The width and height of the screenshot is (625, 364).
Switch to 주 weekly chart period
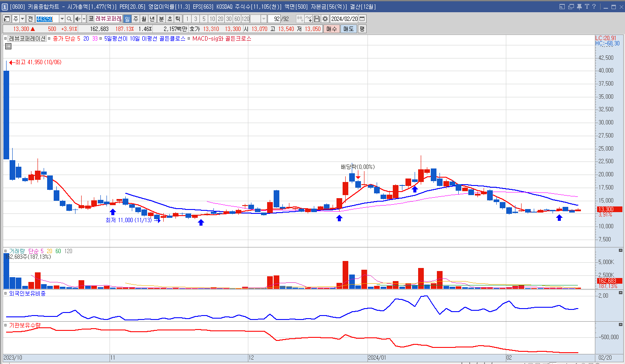click(135, 19)
